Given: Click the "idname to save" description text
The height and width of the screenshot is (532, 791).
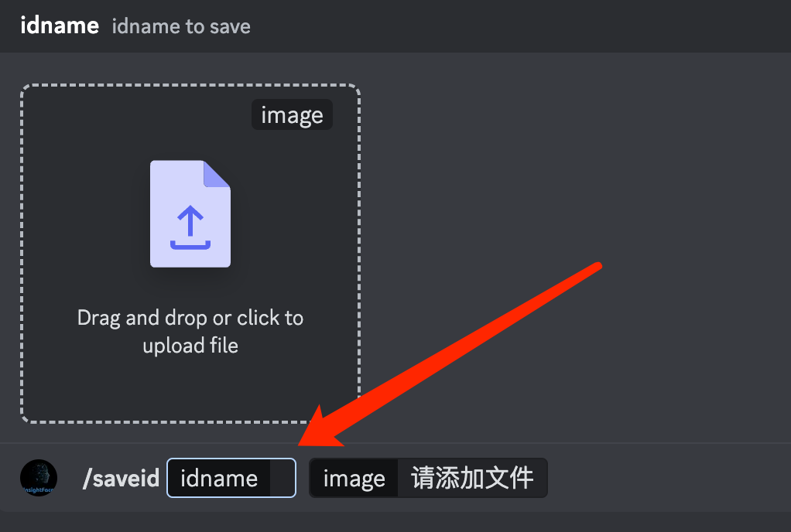Looking at the screenshot, I should 181,26.
